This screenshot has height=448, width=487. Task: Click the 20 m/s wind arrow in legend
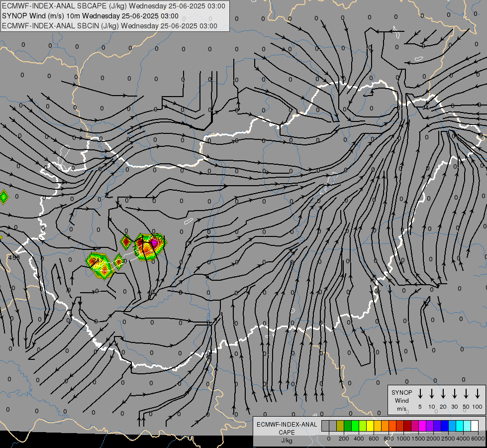click(443, 394)
